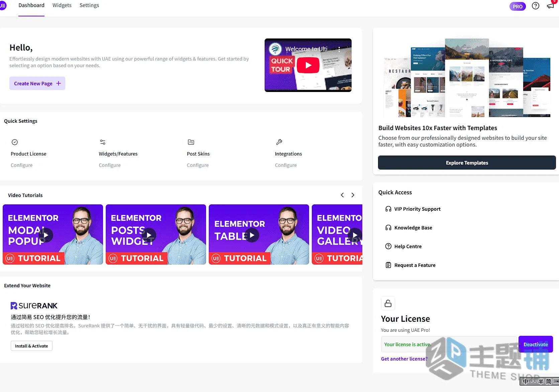Screen dimensions: 559x392
Task: Click the VIP Priority Support headset icon
Action: pos(388,209)
